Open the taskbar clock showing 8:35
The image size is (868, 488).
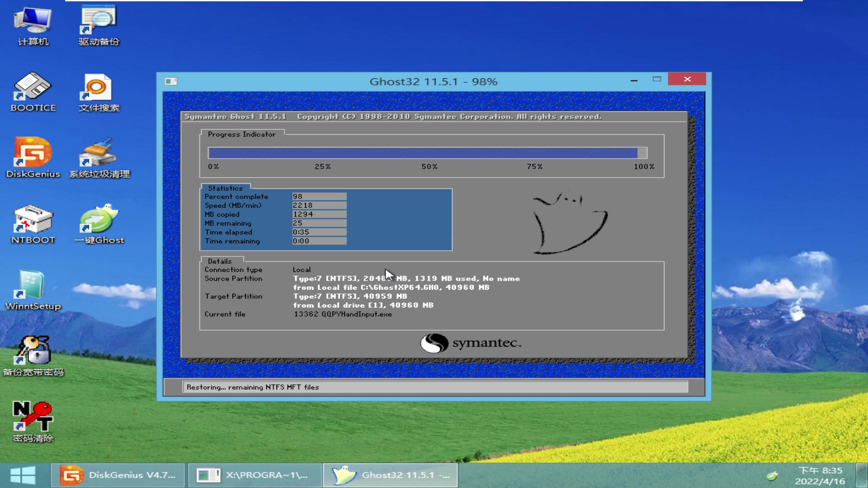point(820,476)
